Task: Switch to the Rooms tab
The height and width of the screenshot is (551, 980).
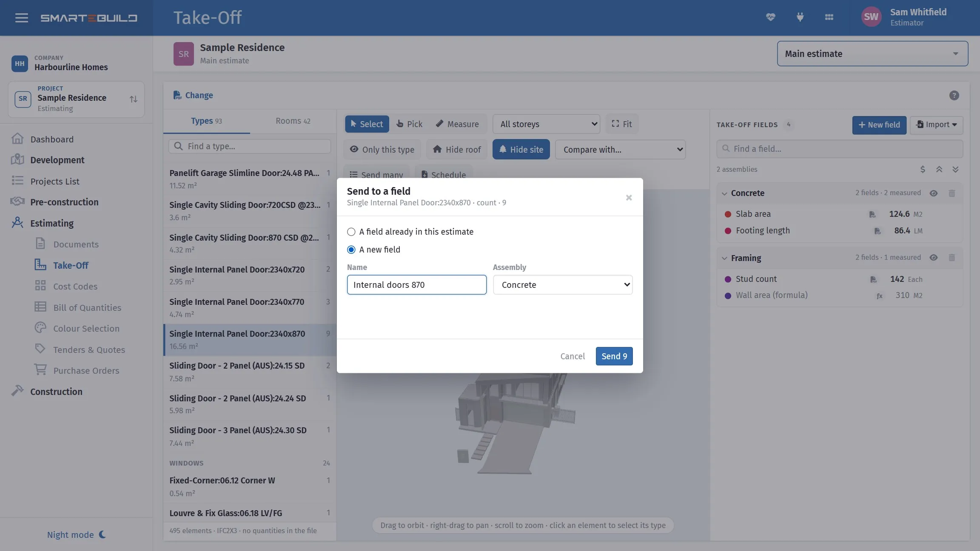Action: [293, 121]
